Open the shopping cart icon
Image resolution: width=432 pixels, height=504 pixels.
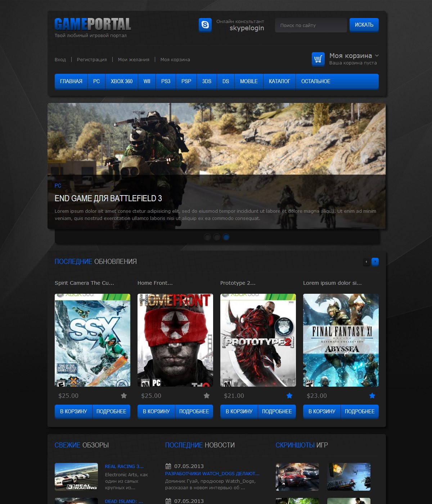[x=318, y=59]
